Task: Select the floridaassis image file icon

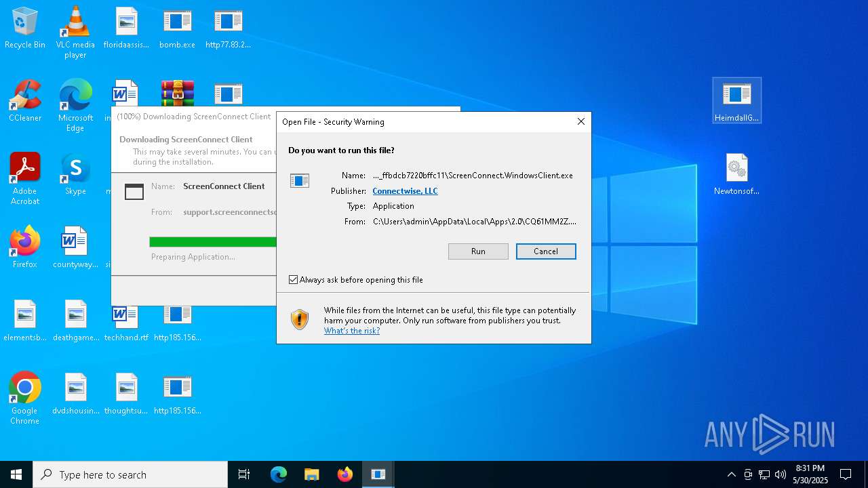Action: 126,28
